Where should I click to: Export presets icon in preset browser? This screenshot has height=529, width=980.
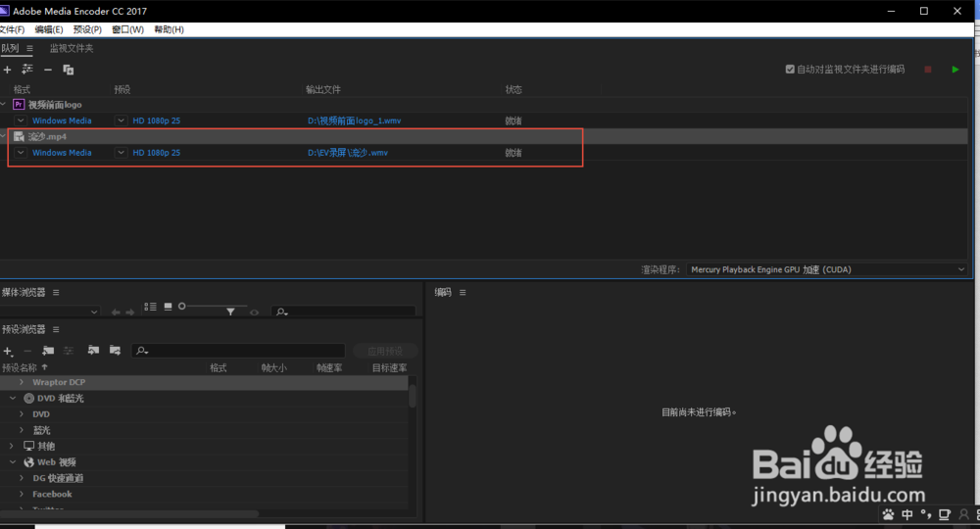click(x=115, y=351)
